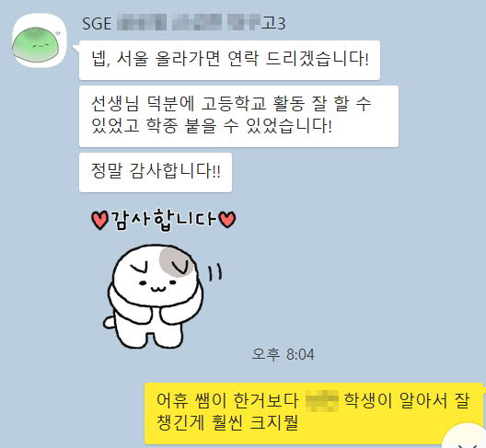
Task: Click second line 챙긴게 훨씬 크지뭘
Action: coord(227,423)
